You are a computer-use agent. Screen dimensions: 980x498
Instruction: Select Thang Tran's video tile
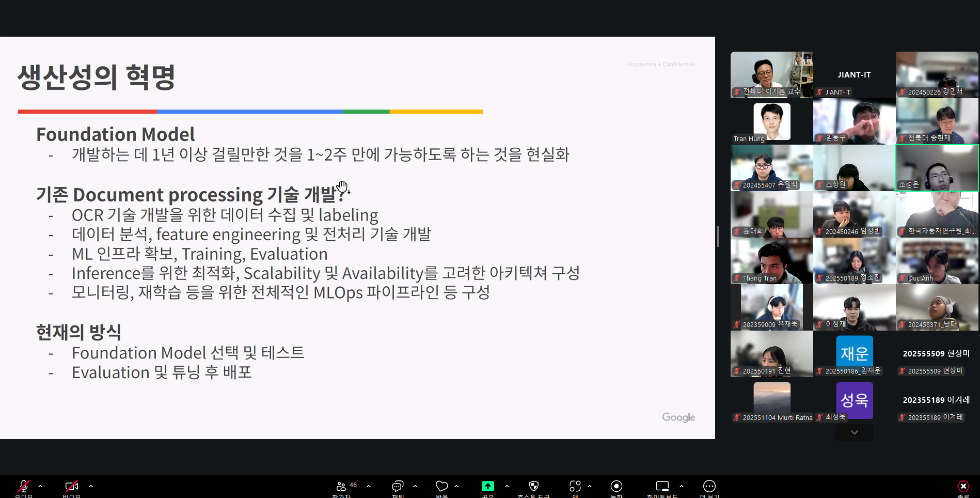[771, 261]
